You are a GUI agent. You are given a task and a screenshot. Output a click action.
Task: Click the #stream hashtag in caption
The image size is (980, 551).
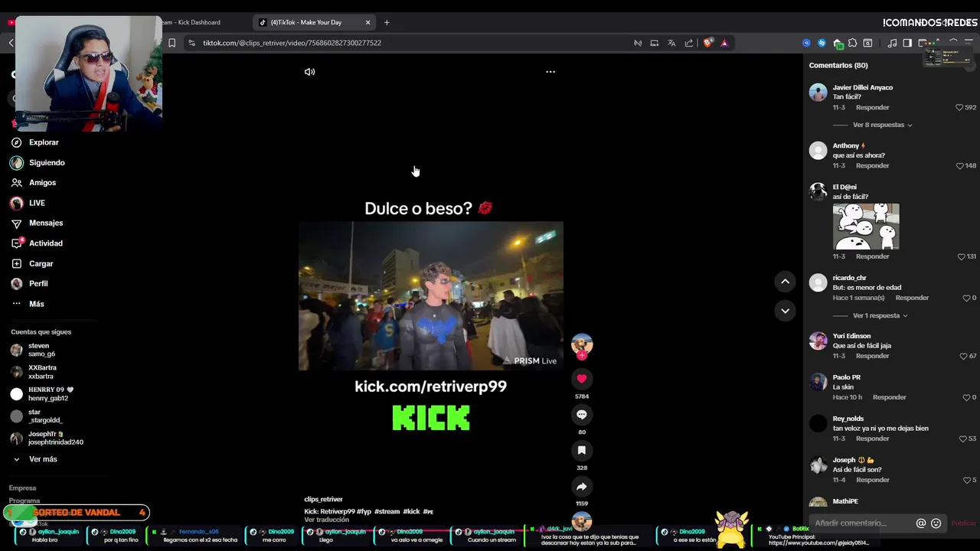click(x=387, y=511)
